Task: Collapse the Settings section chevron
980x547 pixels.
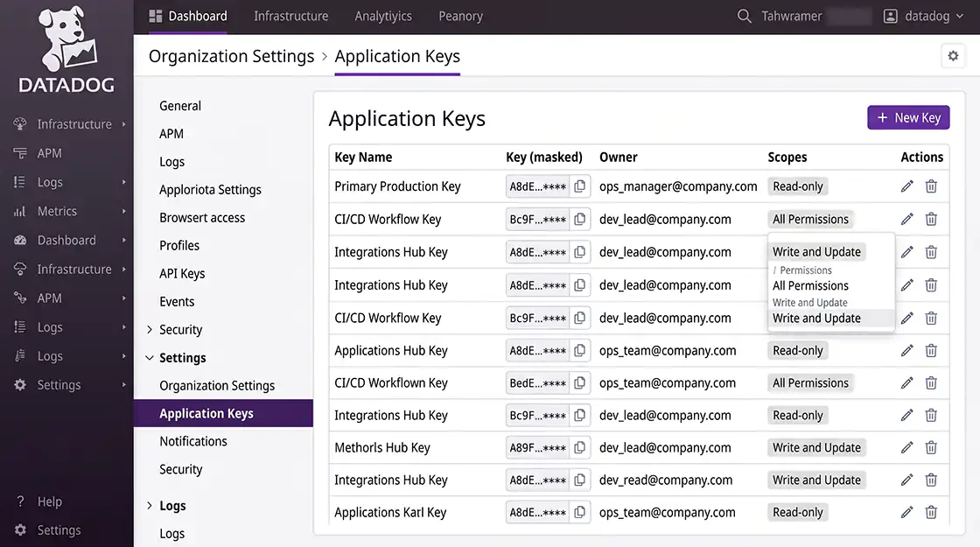Action: (x=150, y=358)
